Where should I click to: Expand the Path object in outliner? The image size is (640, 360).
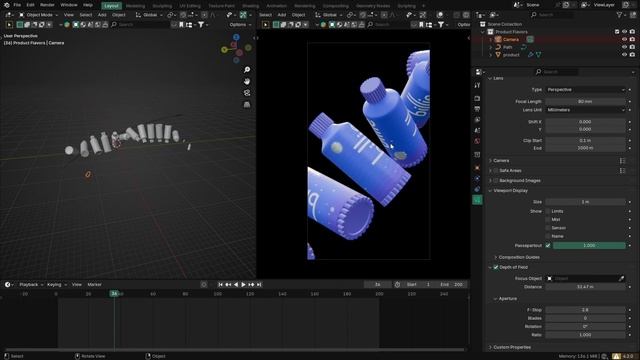491,47
